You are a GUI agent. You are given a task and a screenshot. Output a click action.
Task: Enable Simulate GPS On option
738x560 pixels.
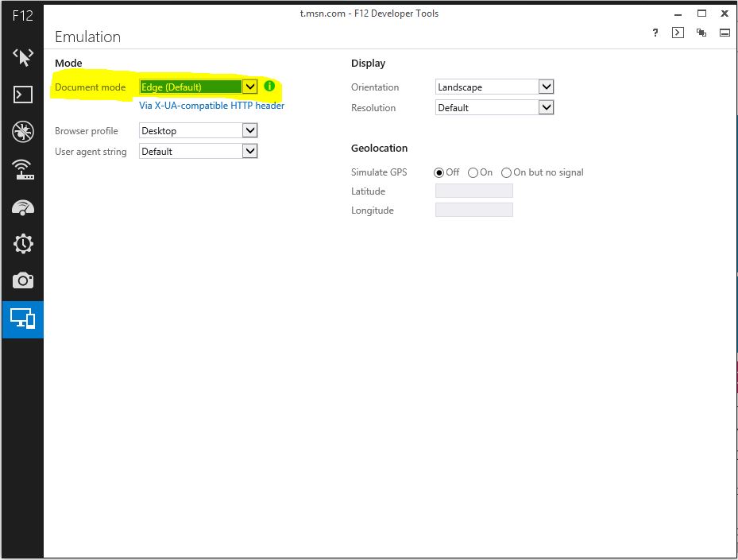473,172
